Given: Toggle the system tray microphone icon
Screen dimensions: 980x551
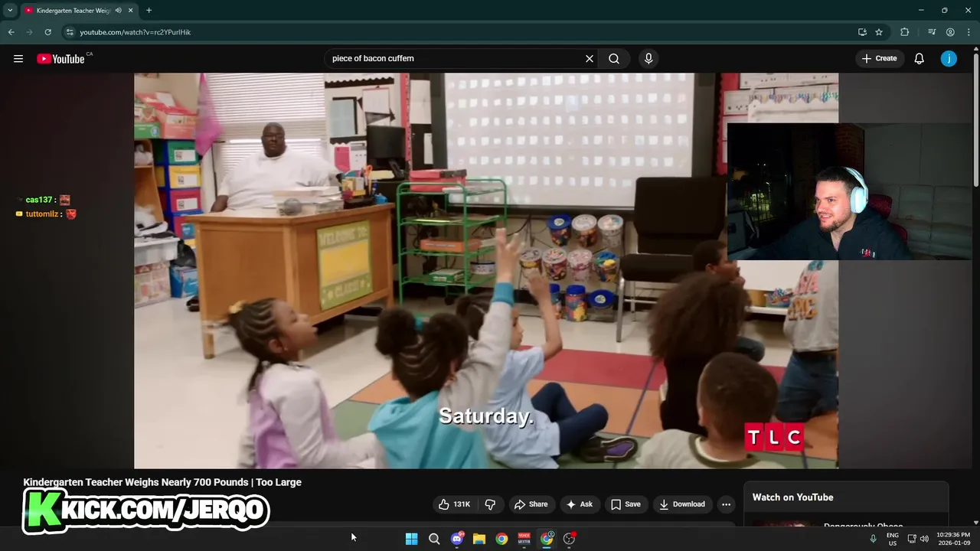Looking at the screenshot, I should coord(873,539).
